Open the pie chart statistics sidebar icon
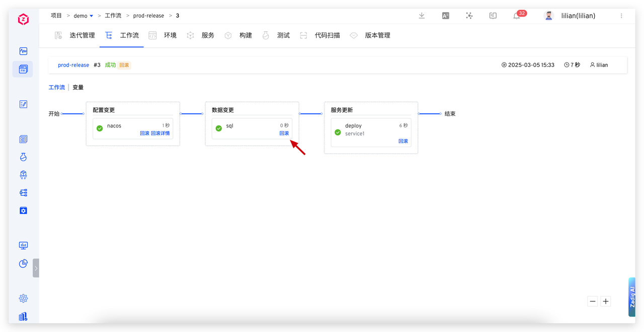This screenshot has width=644, height=332. click(23, 263)
